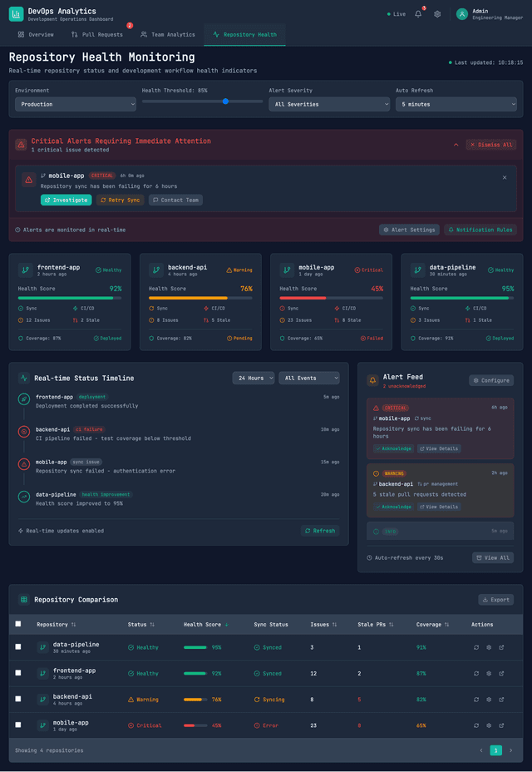
Task: Click the Health Threshold slider handle
Action: click(225, 101)
